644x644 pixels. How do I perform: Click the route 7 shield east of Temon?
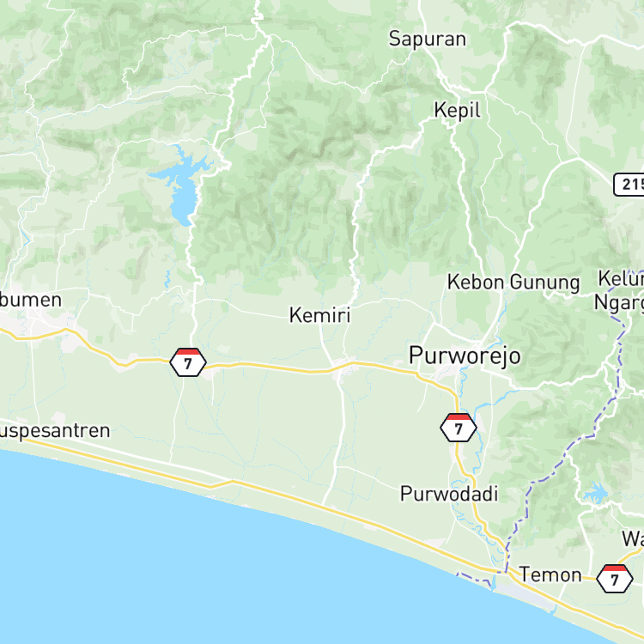(x=615, y=578)
